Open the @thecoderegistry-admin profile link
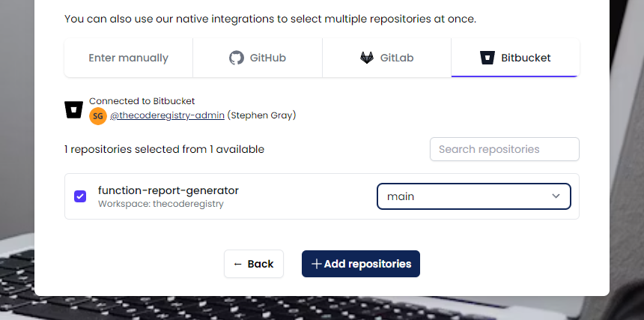Viewport: 644px width, 320px height. [x=167, y=115]
